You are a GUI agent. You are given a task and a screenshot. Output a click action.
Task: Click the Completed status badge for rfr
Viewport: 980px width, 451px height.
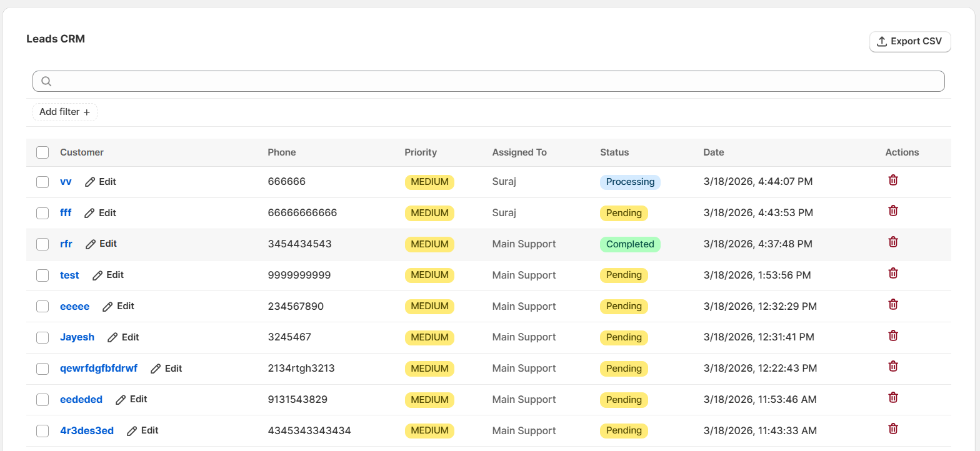click(630, 244)
